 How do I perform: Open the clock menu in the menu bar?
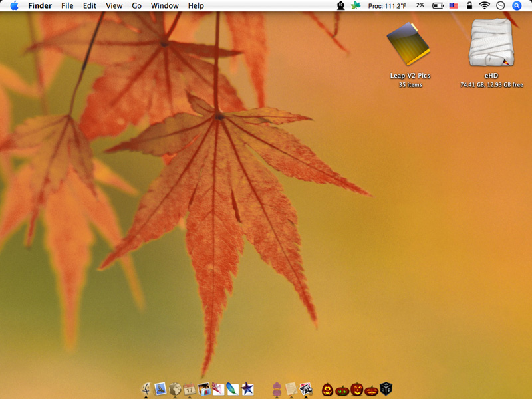[499, 6]
